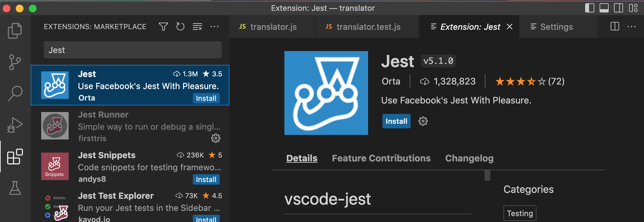Select Jest Snippets extension in list
The image size is (644, 222).
pyautogui.click(x=130, y=166)
